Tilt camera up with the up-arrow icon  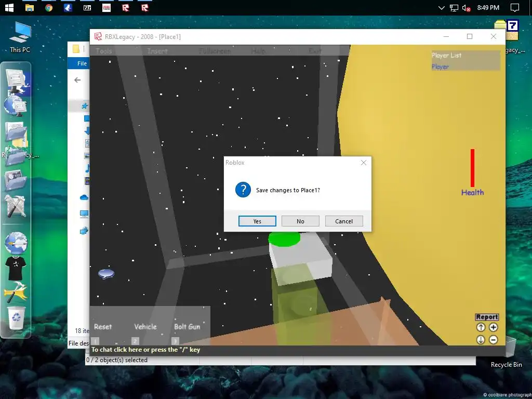(481, 327)
